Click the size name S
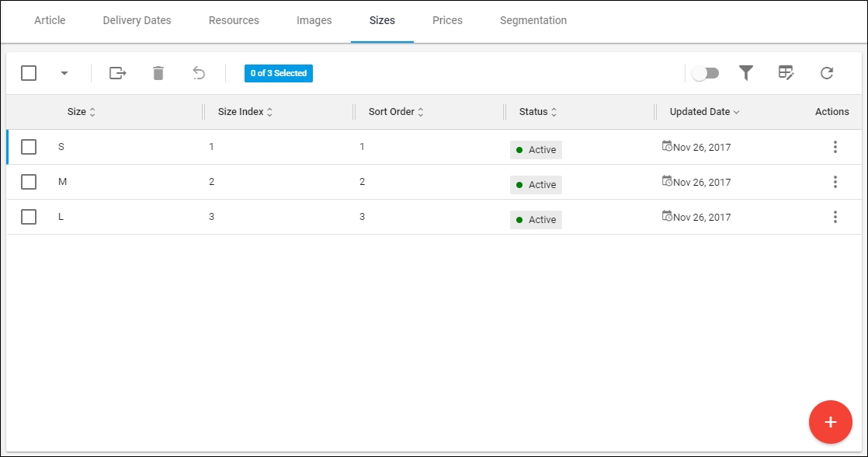 tap(61, 147)
